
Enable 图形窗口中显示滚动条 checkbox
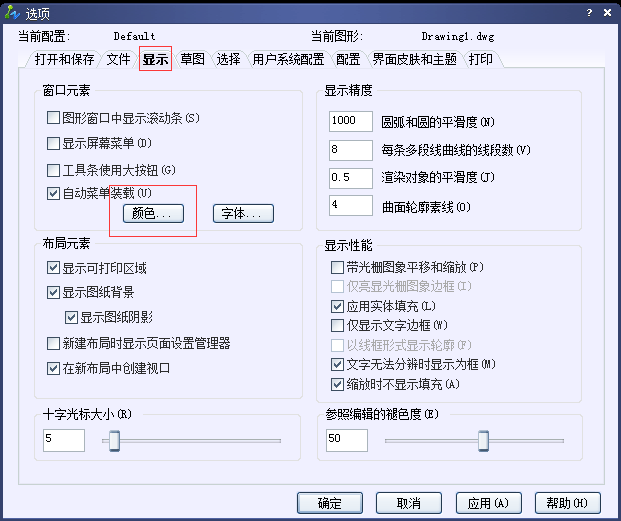click(x=54, y=118)
